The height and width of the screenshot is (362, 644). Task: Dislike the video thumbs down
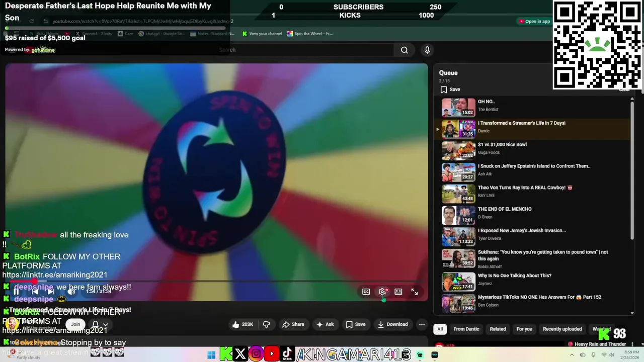pos(266,324)
